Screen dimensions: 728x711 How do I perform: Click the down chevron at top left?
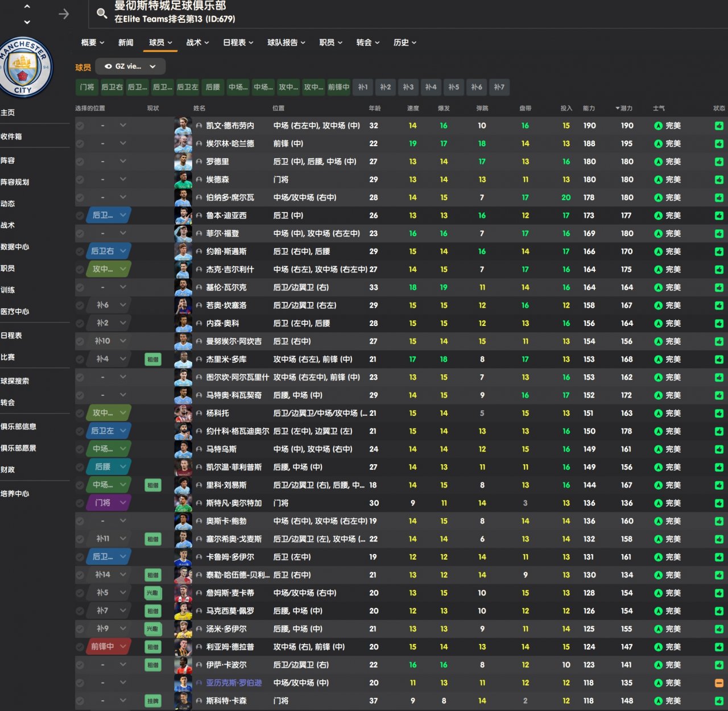27,22
